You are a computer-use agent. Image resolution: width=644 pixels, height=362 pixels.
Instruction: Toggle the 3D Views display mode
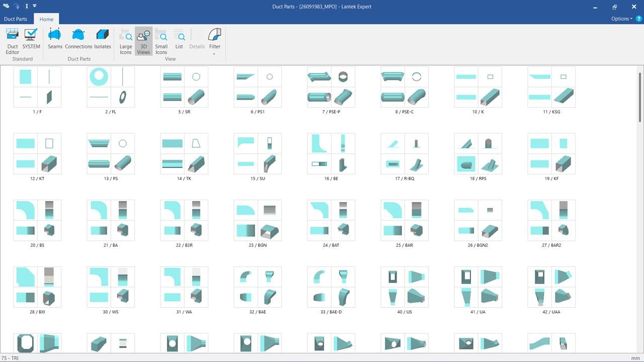coord(143,41)
